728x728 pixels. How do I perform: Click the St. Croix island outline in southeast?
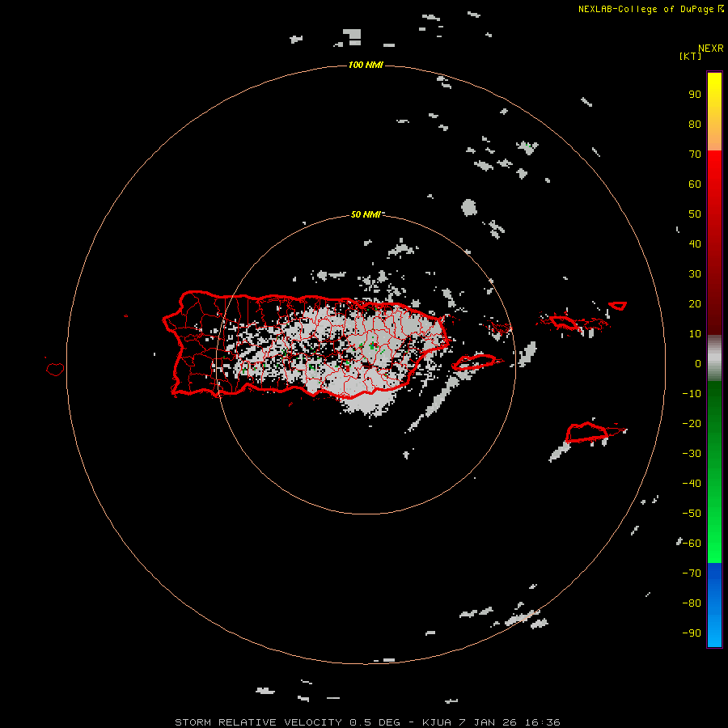[x=587, y=432]
